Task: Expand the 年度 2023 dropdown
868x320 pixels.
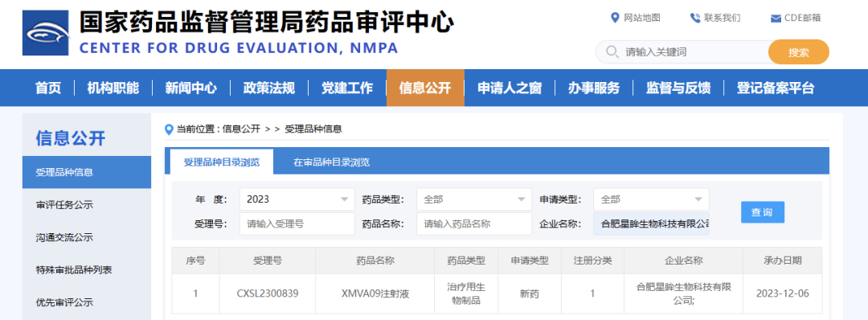Action: tap(297, 199)
